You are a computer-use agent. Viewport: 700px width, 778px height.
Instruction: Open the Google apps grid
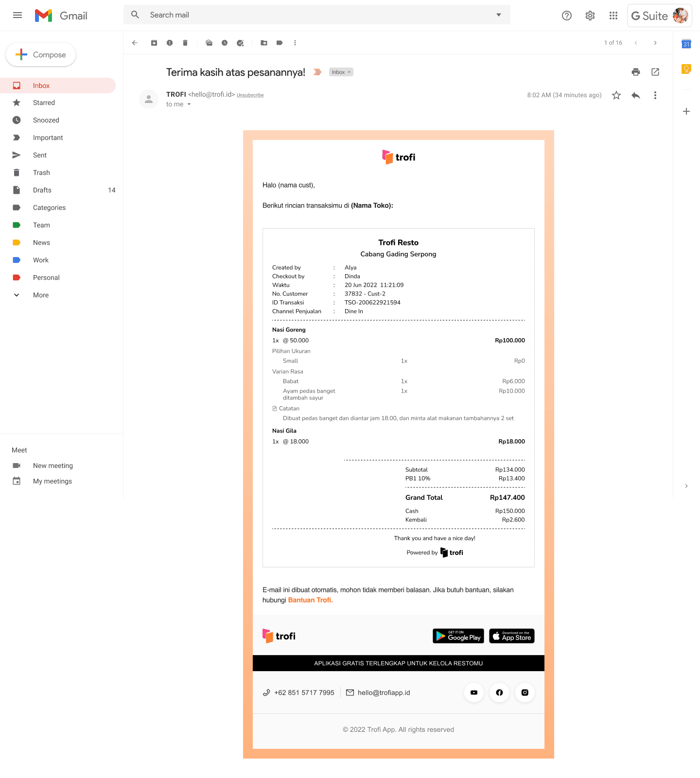point(613,16)
